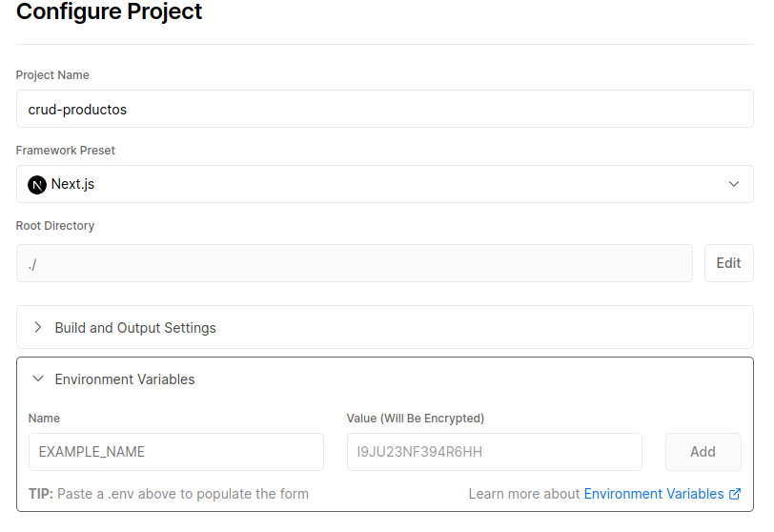774x532 pixels.
Task: Open the Framework Preset dropdown arrow
Action: (734, 184)
